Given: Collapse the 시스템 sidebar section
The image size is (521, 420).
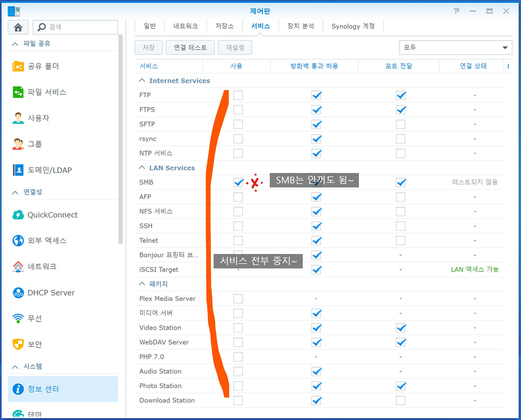Looking at the screenshot, I should tap(15, 367).
